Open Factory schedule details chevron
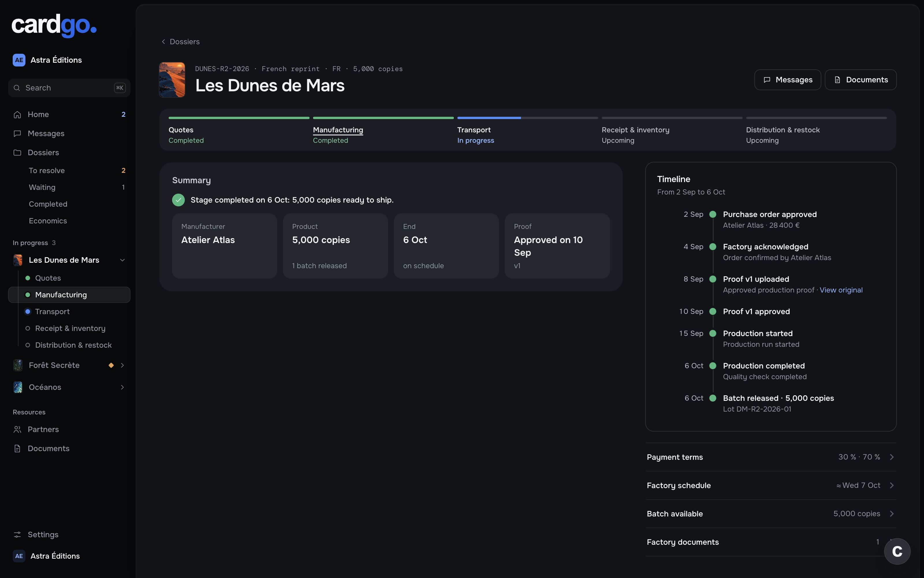 (892, 485)
